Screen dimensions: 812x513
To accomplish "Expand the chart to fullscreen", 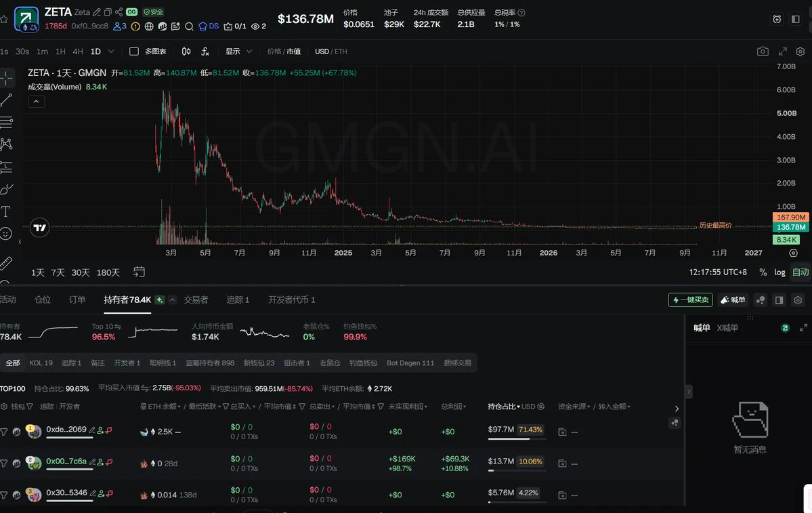I will pos(782,52).
